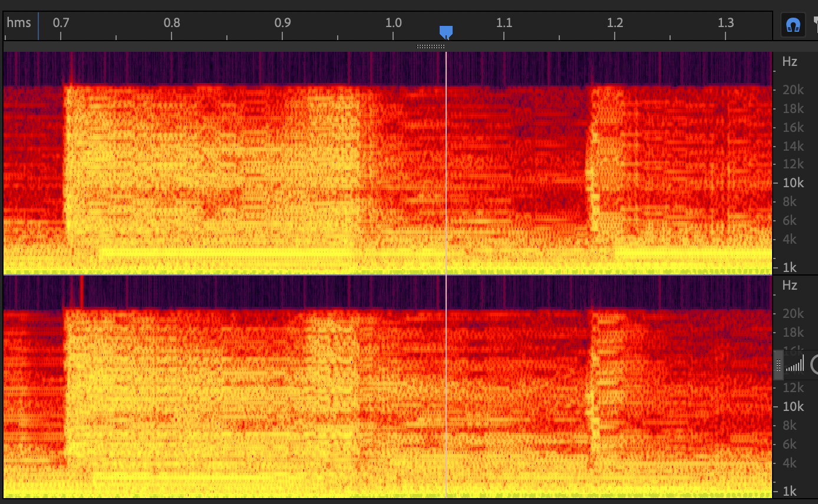
Task: Click the 4k label on the lower frequency scale
Action: pos(789,463)
